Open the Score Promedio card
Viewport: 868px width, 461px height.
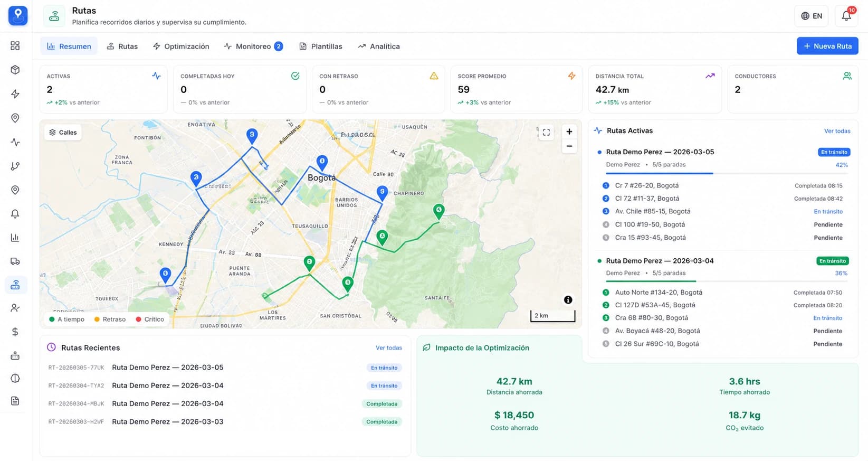[x=517, y=89]
